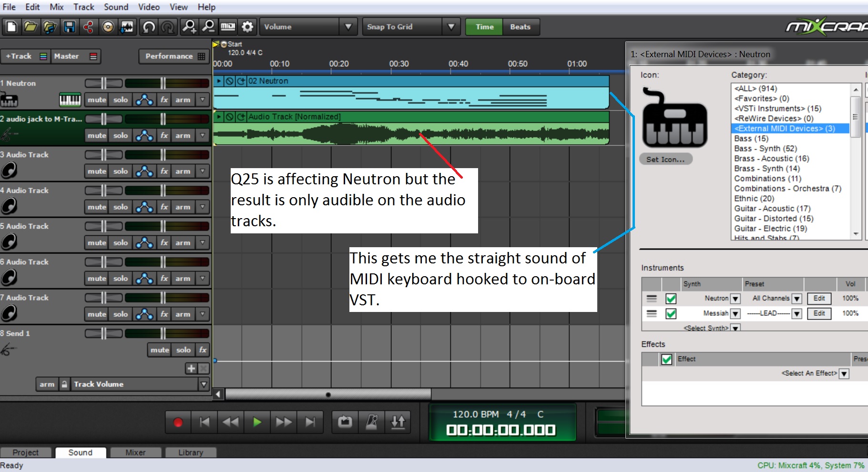Open the Select An Effect dropdown
The height and width of the screenshot is (472, 868).
tap(844, 373)
